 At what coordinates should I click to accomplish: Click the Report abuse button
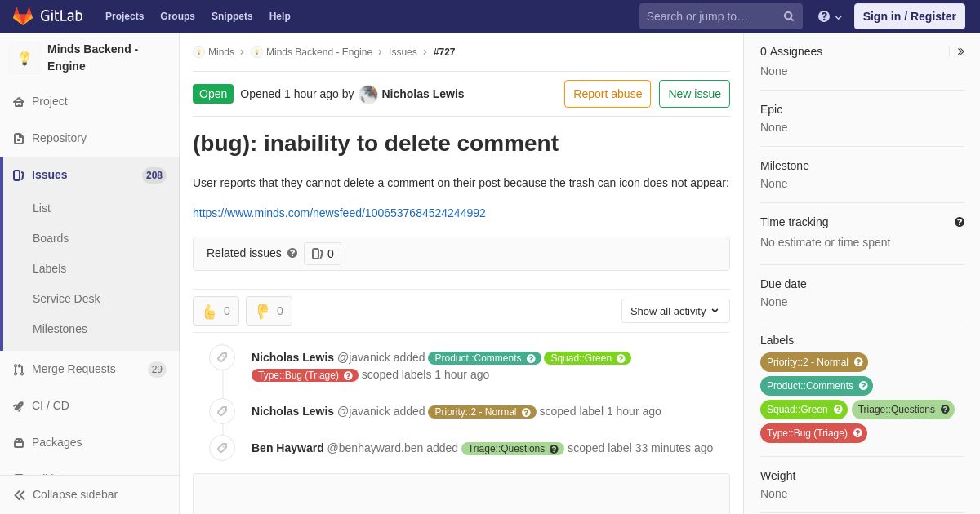coord(608,94)
